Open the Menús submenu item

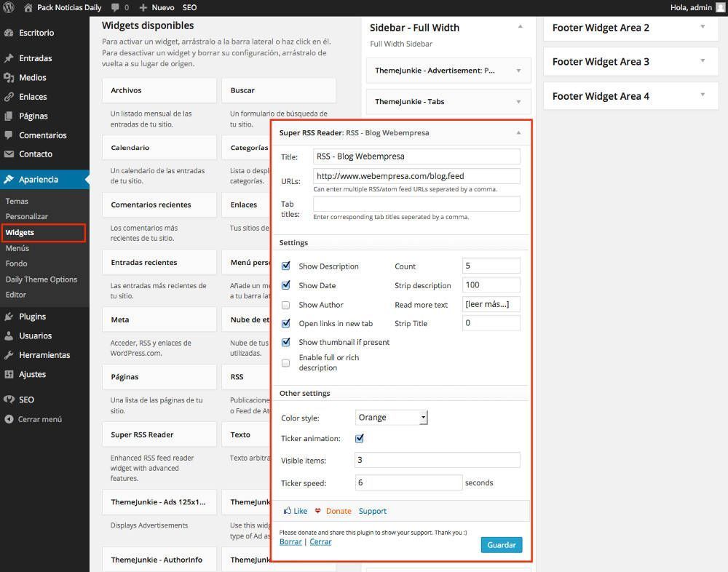17,248
